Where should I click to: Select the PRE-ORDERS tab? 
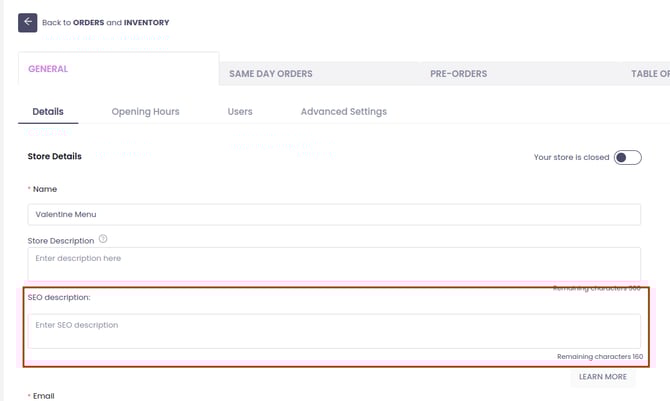pos(458,74)
